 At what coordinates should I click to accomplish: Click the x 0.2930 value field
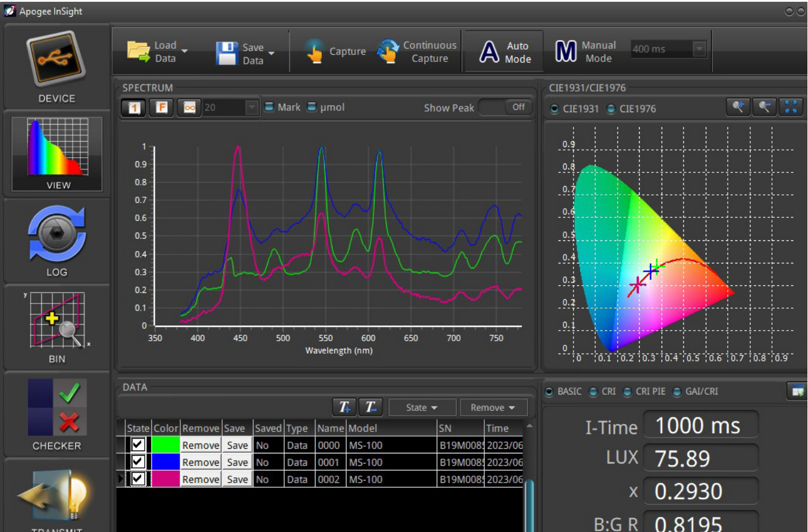[701, 491]
